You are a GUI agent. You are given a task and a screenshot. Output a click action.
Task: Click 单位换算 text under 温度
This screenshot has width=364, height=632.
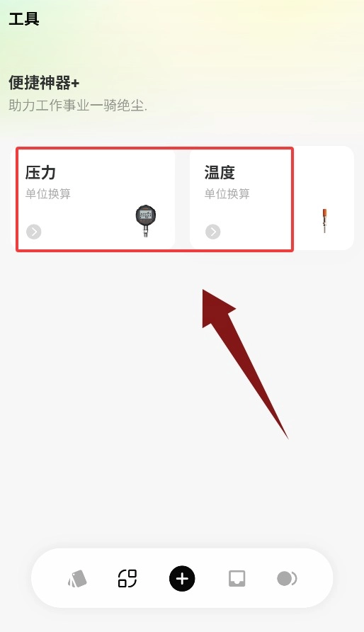(x=227, y=194)
